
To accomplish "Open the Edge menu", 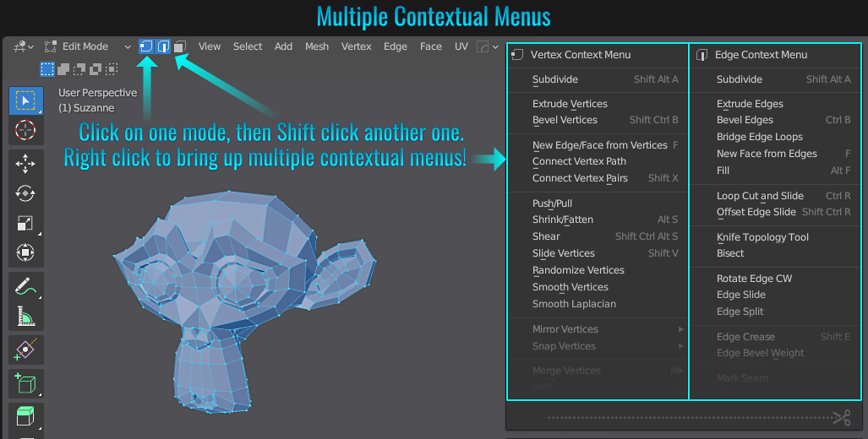I will coord(396,46).
